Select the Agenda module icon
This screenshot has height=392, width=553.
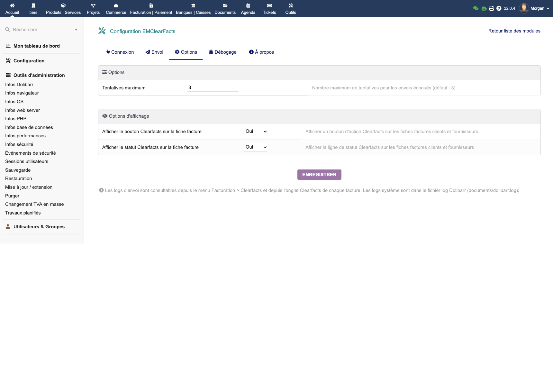(x=248, y=6)
